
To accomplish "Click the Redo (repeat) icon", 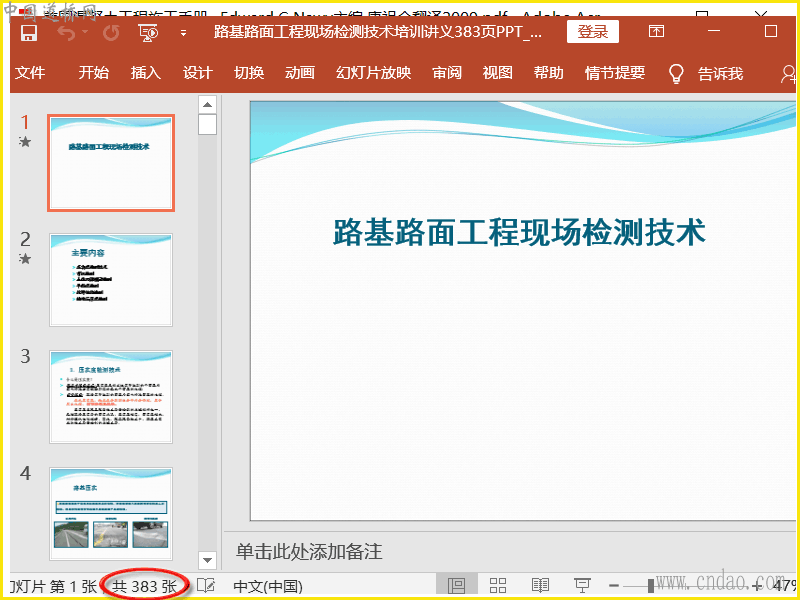I will pos(111,32).
